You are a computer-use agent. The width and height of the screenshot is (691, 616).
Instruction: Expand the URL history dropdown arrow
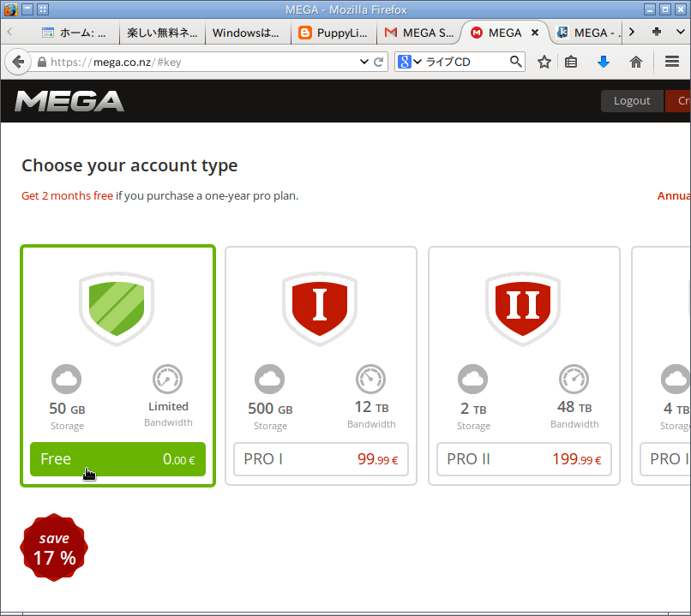point(364,62)
